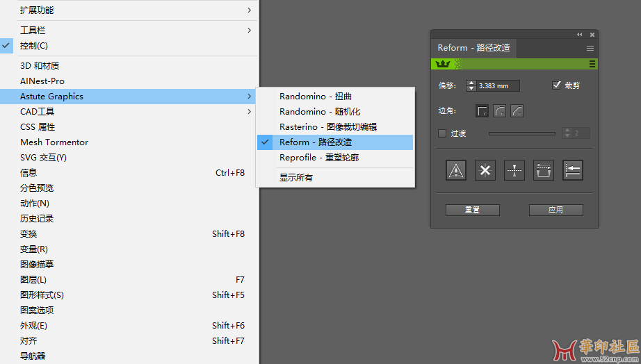Expand the Astute Graphics submenu
The image size is (641, 364).
(129, 97)
